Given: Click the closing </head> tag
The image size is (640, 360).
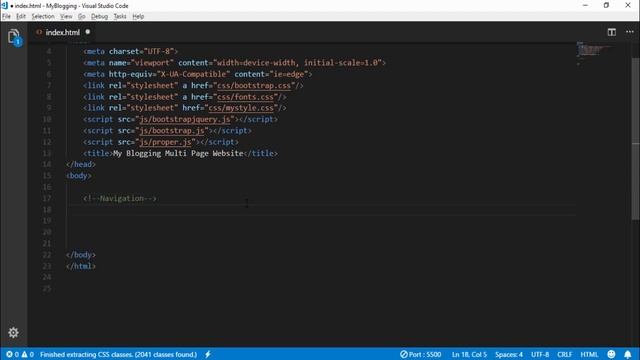Looking at the screenshot, I should click(x=81, y=164).
